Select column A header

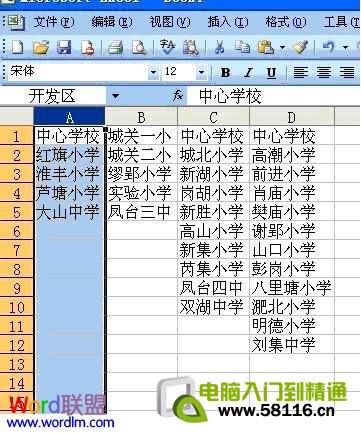(x=69, y=117)
